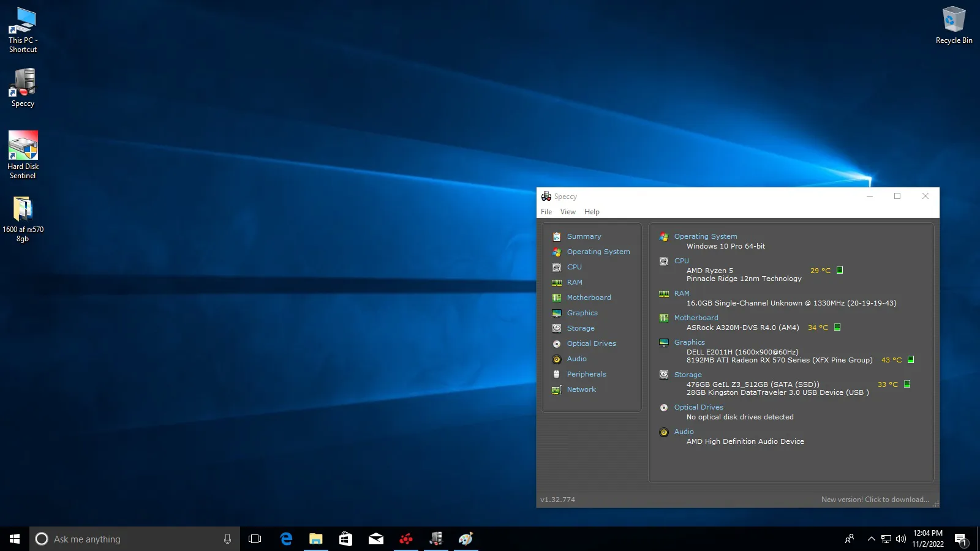Viewport: 980px width, 551px height.
Task: Click the Audio speaker icon in sidebar
Action: (x=557, y=359)
